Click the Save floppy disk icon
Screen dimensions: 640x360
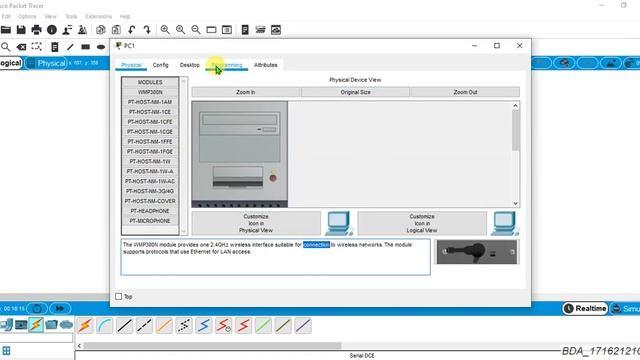point(21,30)
